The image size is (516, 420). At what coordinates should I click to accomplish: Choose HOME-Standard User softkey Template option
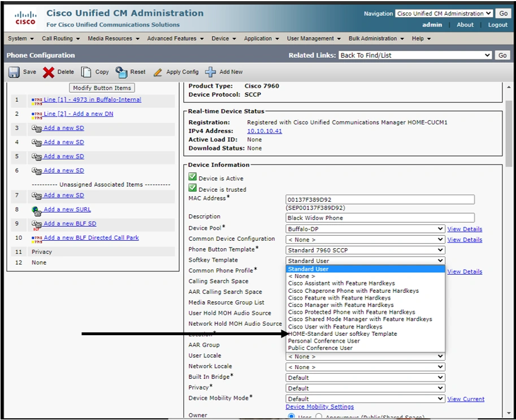click(365, 334)
